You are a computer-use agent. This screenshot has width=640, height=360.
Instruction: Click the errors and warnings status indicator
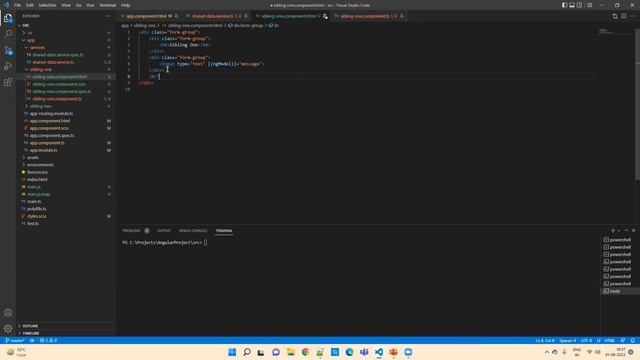tap(48, 340)
